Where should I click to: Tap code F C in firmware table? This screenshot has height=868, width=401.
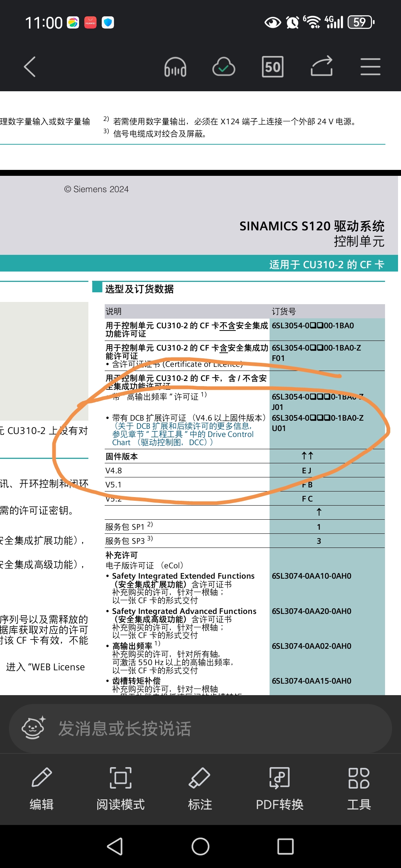tap(307, 499)
